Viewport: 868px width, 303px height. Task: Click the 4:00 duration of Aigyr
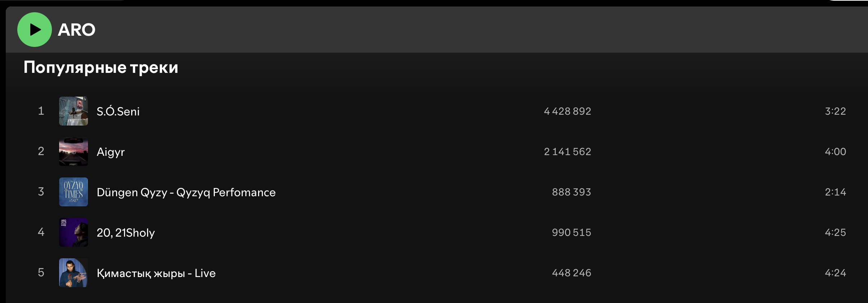click(835, 151)
